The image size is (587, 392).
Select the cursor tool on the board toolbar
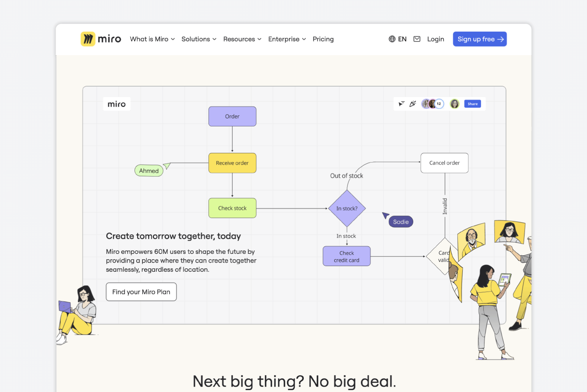point(401,103)
